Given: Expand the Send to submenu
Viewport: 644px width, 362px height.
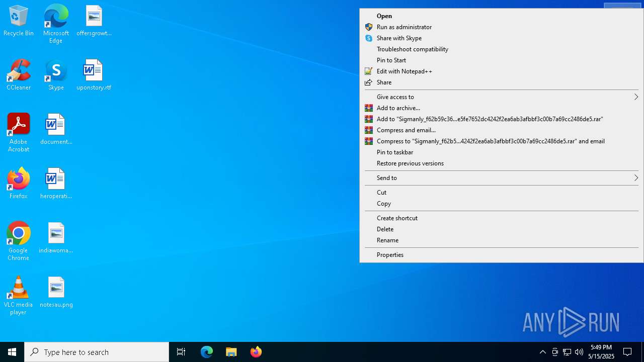Looking at the screenshot, I should tap(502, 178).
